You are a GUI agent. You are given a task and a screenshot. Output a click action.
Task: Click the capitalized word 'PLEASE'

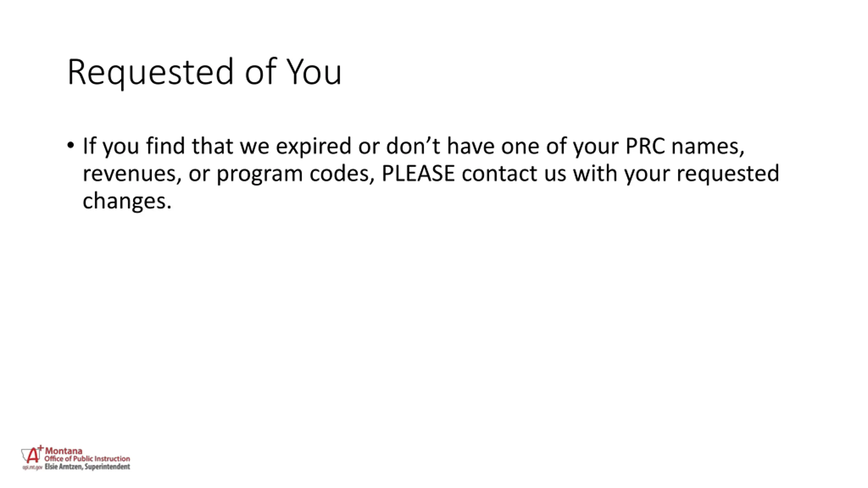click(x=418, y=173)
